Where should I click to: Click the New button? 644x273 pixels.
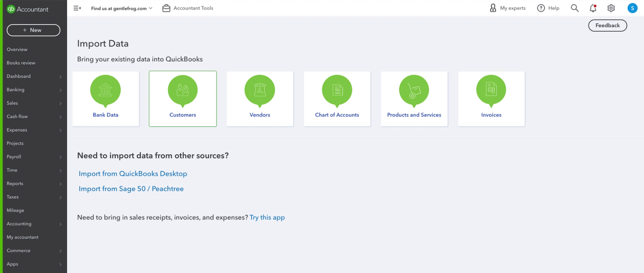coord(34,30)
